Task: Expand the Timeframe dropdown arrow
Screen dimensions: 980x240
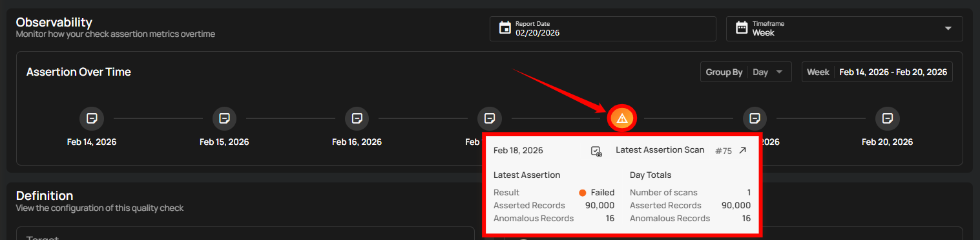Action: coord(948,28)
